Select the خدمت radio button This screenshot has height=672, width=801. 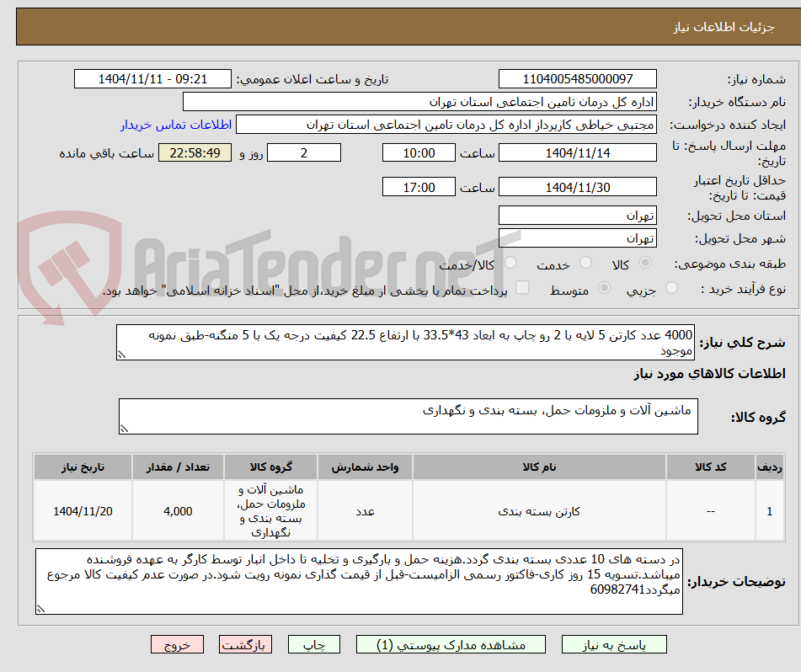point(585,263)
